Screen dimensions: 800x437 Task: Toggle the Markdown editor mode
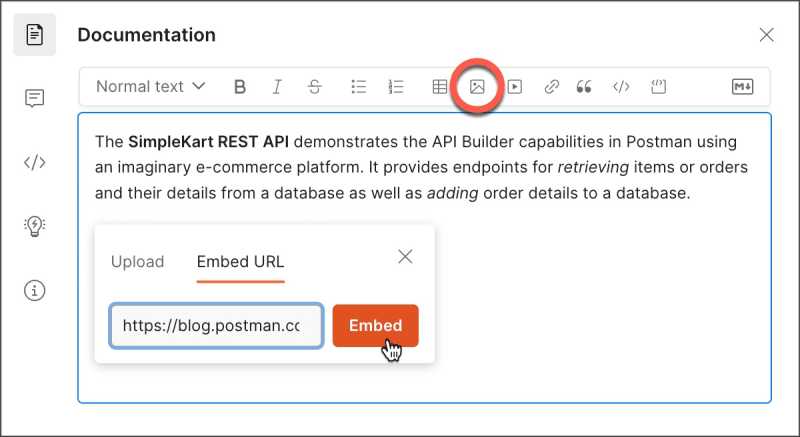(x=742, y=87)
